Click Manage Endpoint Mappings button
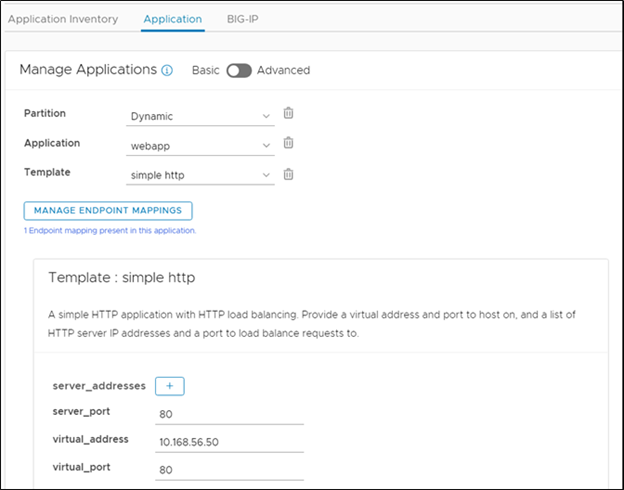The height and width of the screenshot is (490, 624). click(x=108, y=211)
